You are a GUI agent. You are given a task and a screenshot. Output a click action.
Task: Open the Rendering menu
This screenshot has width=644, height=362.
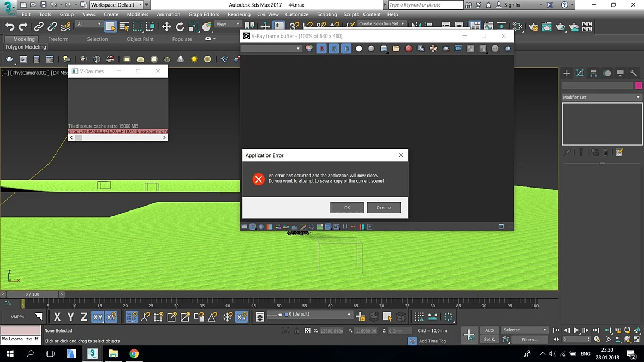coord(238,14)
